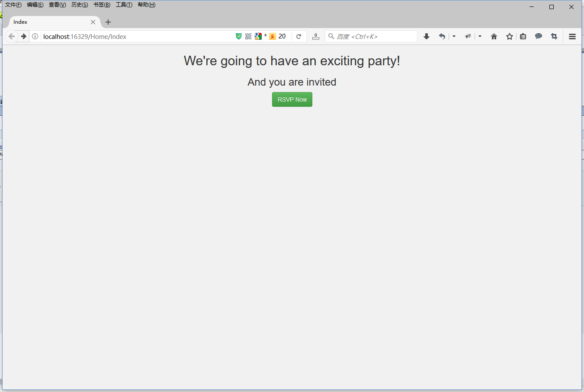
Task: Click the green RSVP Now button
Action: tap(292, 99)
